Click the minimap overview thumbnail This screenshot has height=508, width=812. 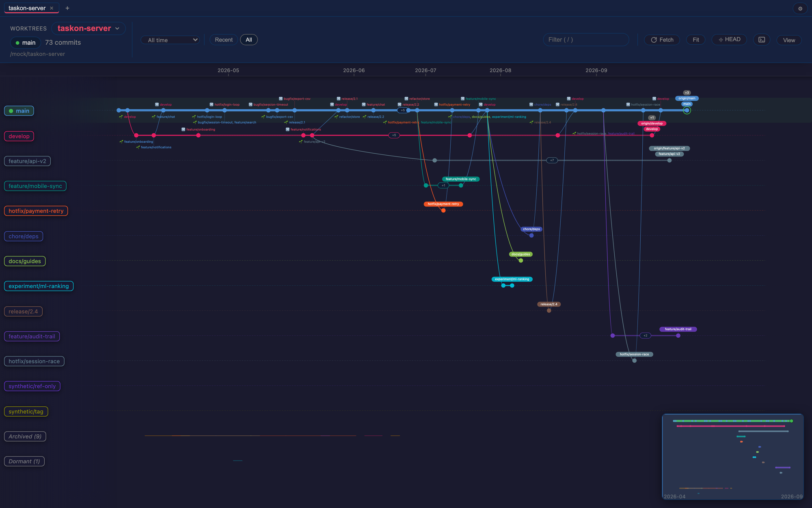[733, 457]
